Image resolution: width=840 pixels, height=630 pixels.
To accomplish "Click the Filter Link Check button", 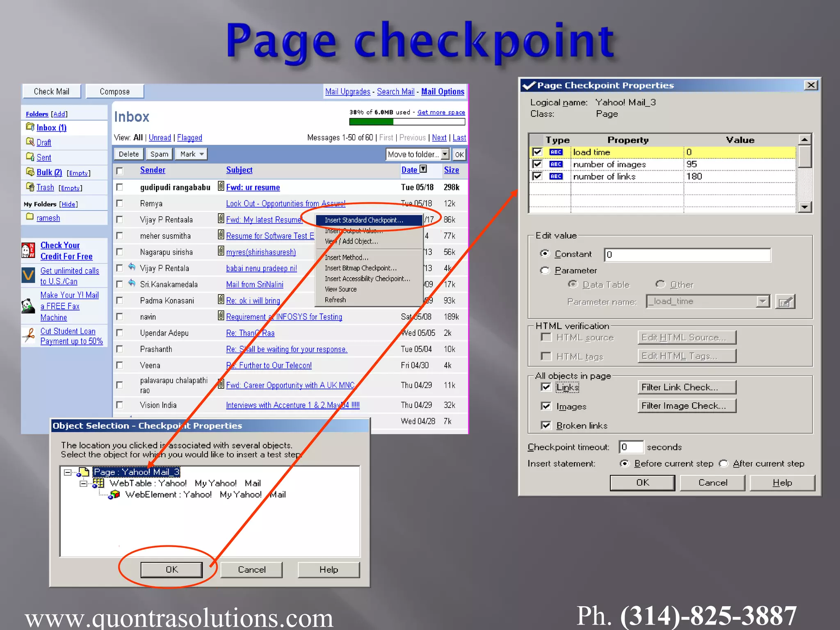I will pyautogui.click(x=686, y=387).
